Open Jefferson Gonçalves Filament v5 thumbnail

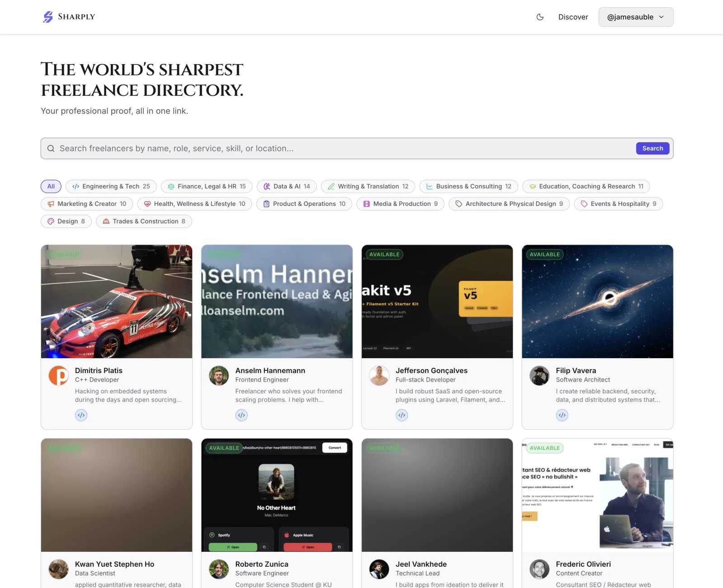pos(437,302)
